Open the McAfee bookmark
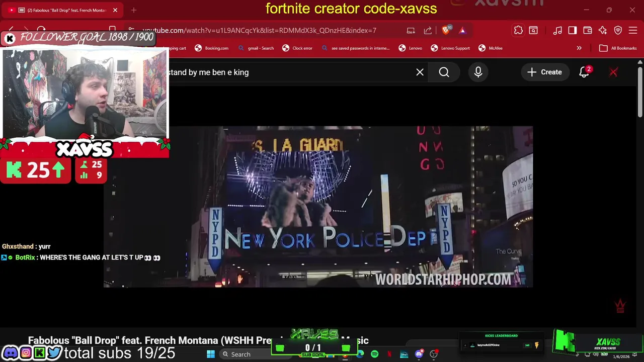The image size is (644, 362). click(491, 48)
